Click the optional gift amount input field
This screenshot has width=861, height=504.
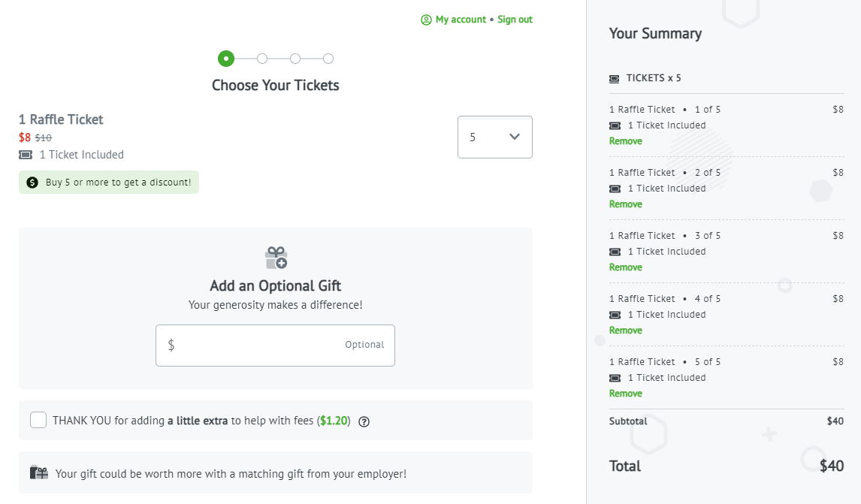275,346
